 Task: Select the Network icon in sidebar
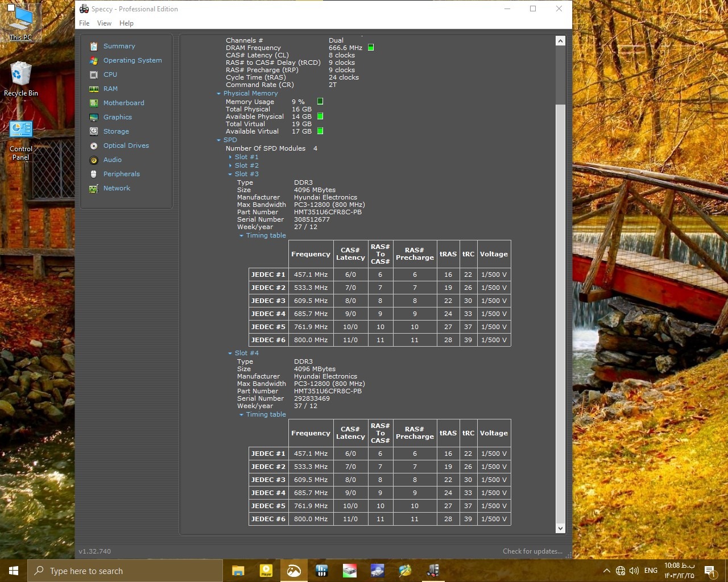click(94, 188)
